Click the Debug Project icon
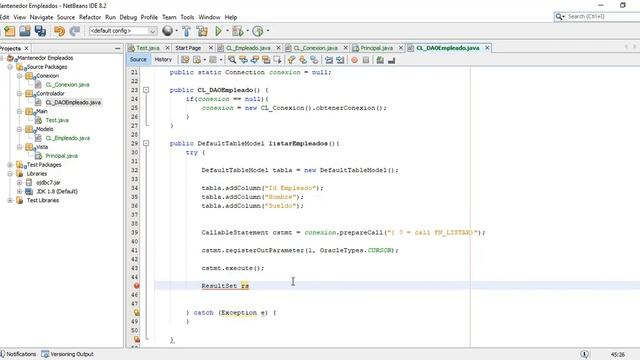 tap(237, 31)
